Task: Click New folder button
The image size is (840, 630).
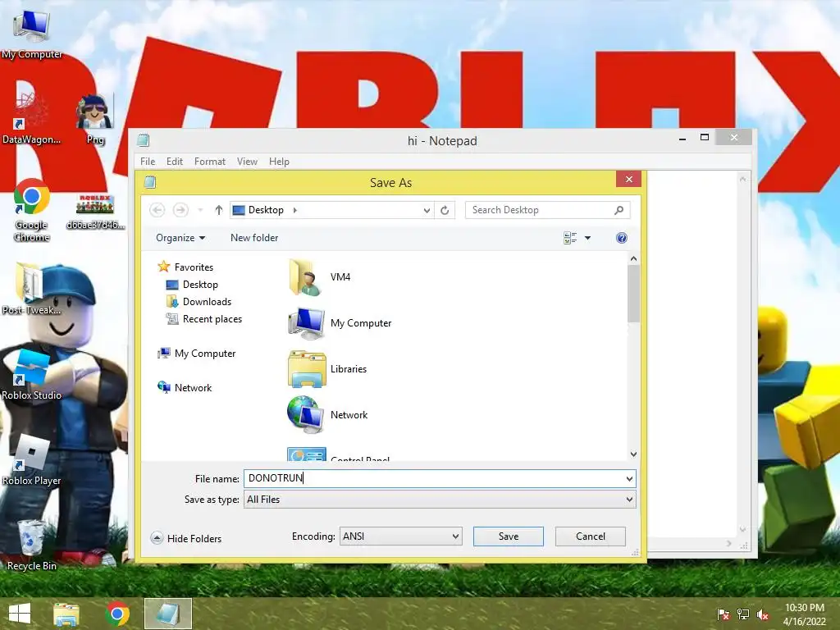Action: click(x=254, y=238)
